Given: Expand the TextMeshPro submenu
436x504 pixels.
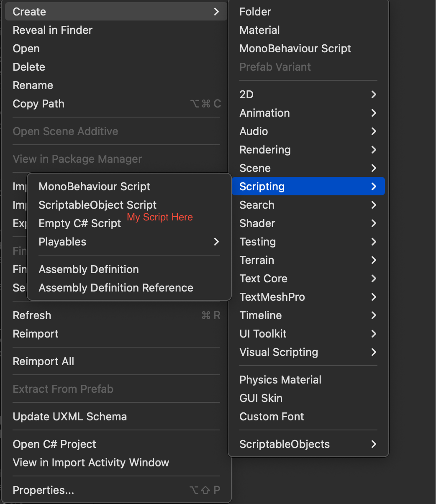Looking at the screenshot, I should pyautogui.click(x=308, y=297).
